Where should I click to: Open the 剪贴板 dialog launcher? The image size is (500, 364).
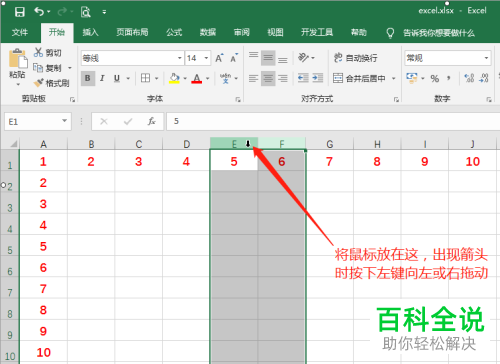pos(72,99)
